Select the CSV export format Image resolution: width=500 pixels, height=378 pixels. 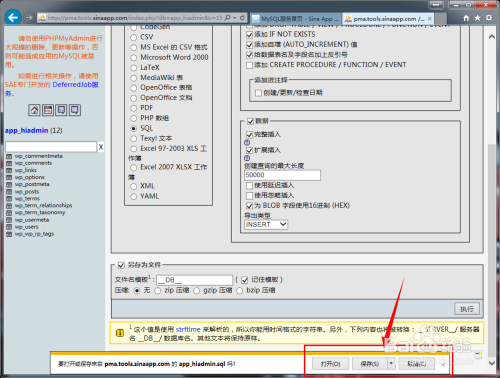point(134,37)
